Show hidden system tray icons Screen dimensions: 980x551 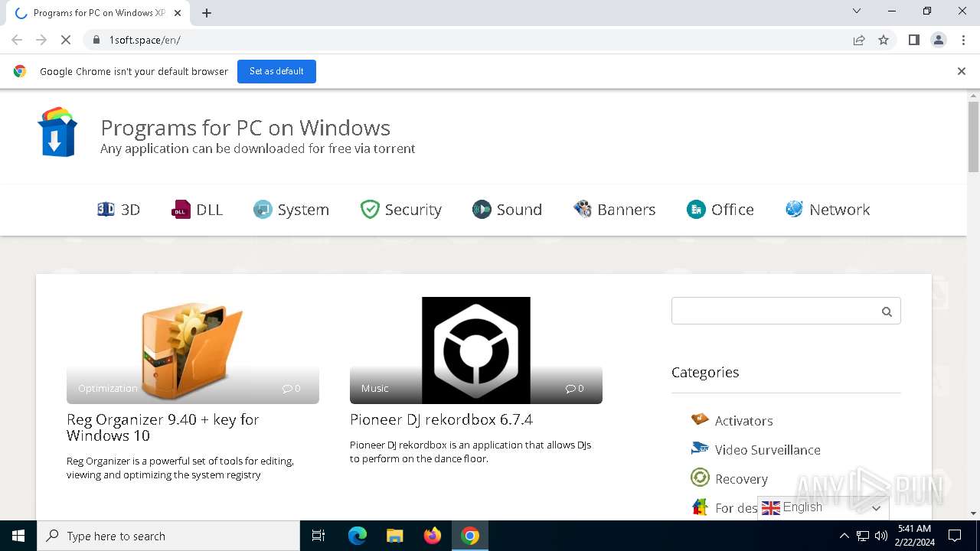point(844,536)
